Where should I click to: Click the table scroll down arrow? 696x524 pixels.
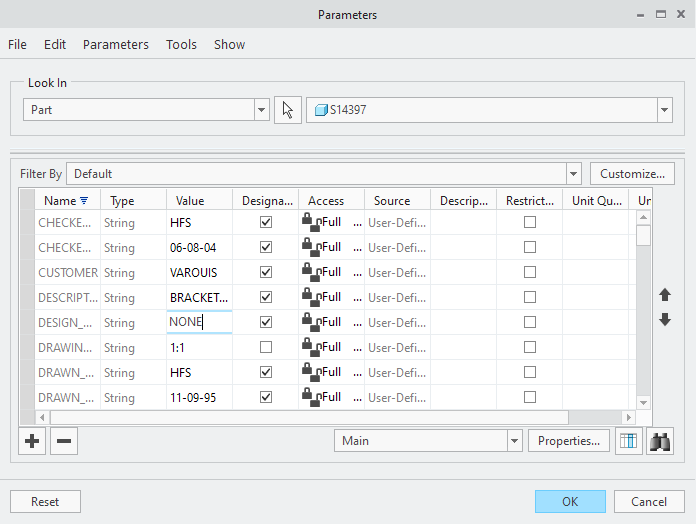[x=643, y=403]
